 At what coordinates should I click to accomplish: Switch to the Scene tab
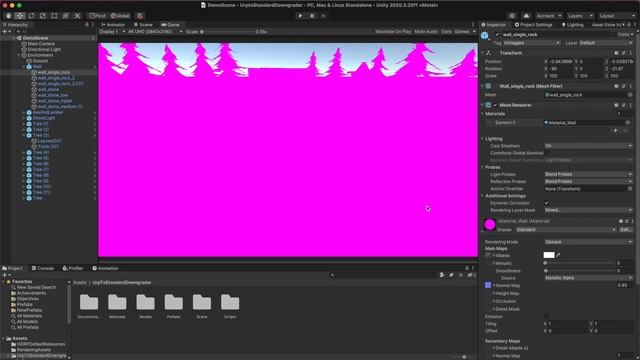(143, 25)
